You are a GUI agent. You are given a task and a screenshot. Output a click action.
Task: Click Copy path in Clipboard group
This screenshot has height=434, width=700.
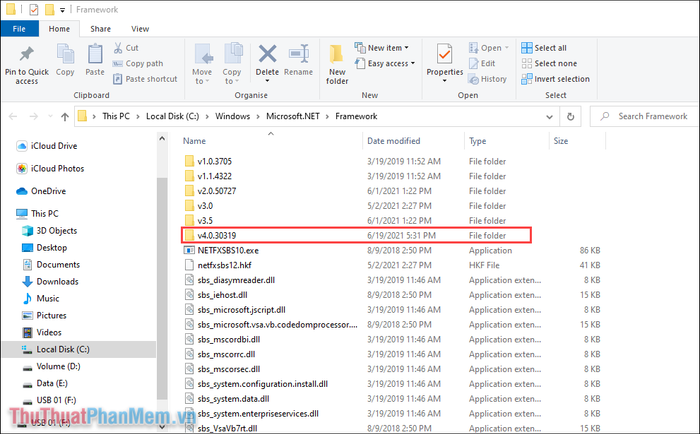click(x=138, y=63)
